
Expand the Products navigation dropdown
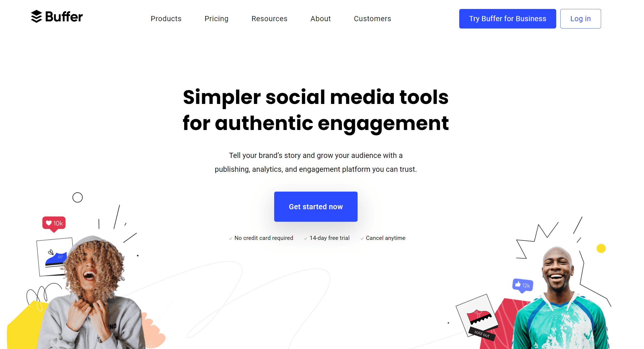click(x=166, y=18)
